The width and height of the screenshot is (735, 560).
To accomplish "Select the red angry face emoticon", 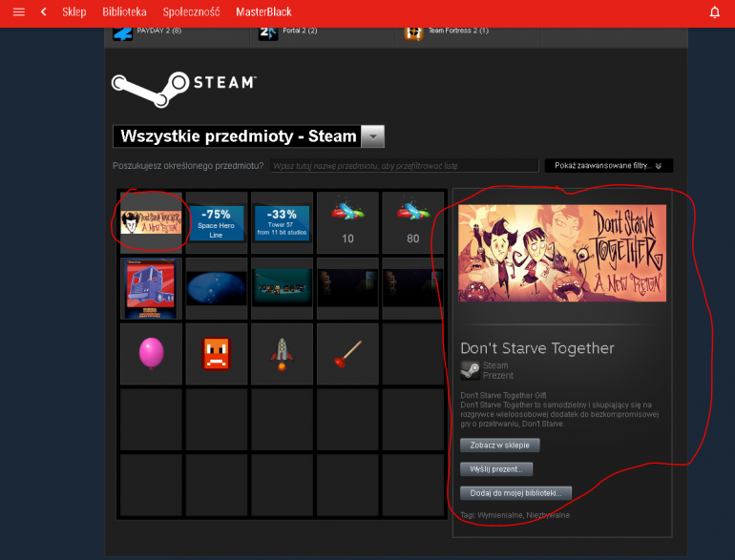I will tap(216, 354).
